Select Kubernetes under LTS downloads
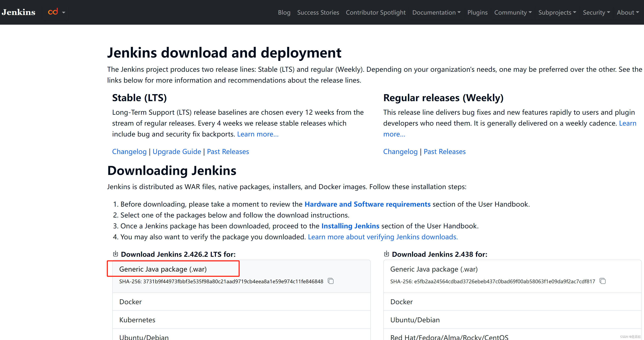 pos(241,320)
